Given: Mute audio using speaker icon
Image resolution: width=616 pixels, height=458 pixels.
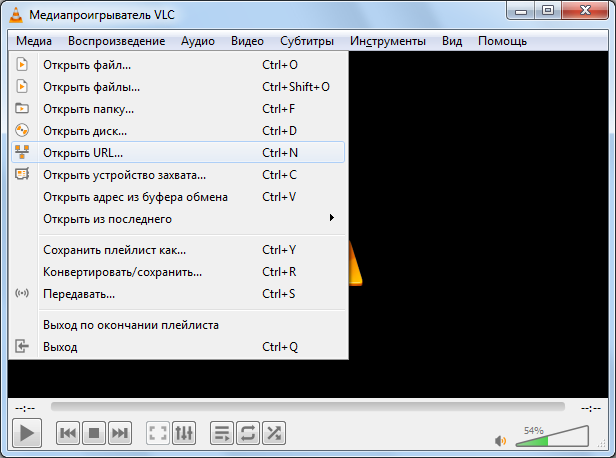Looking at the screenshot, I should click(x=501, y=439).
